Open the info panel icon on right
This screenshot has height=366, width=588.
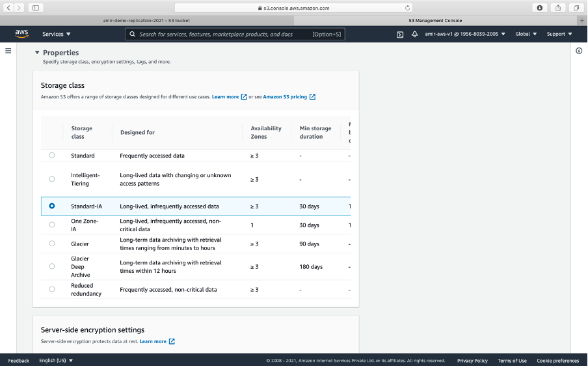(579, 51)
